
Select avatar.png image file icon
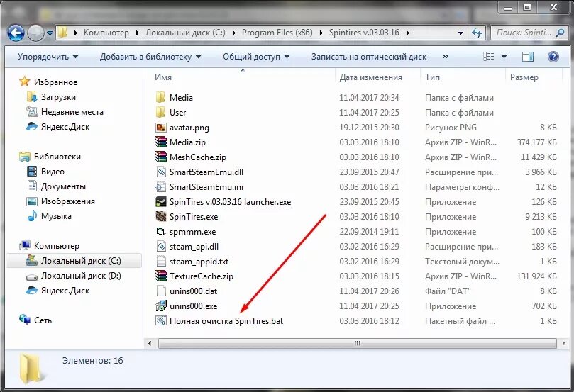coord(160,128)
